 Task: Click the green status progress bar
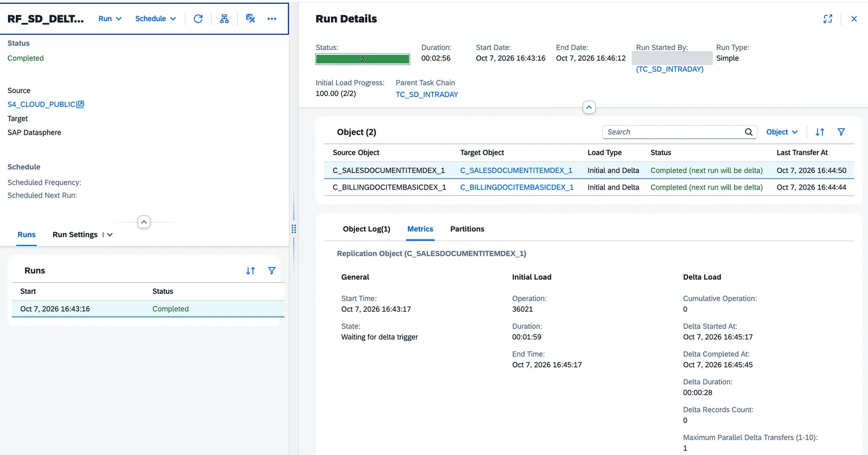pos(362,59)
